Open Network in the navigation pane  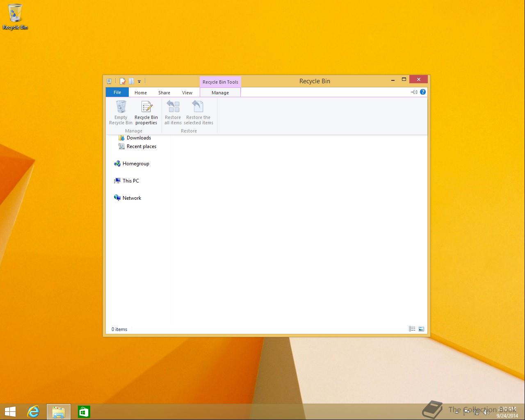128,198
